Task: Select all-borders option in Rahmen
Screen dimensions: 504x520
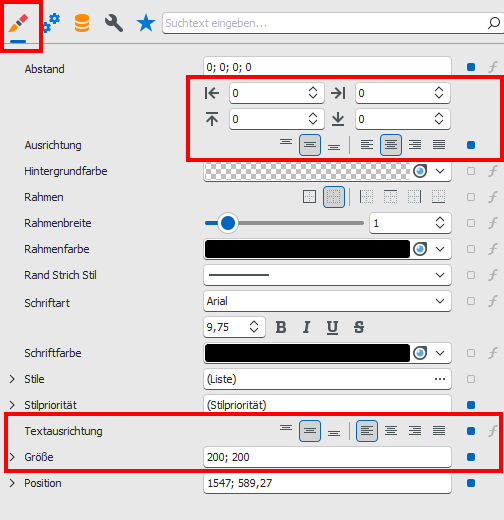Action: [x=310, y=197]
